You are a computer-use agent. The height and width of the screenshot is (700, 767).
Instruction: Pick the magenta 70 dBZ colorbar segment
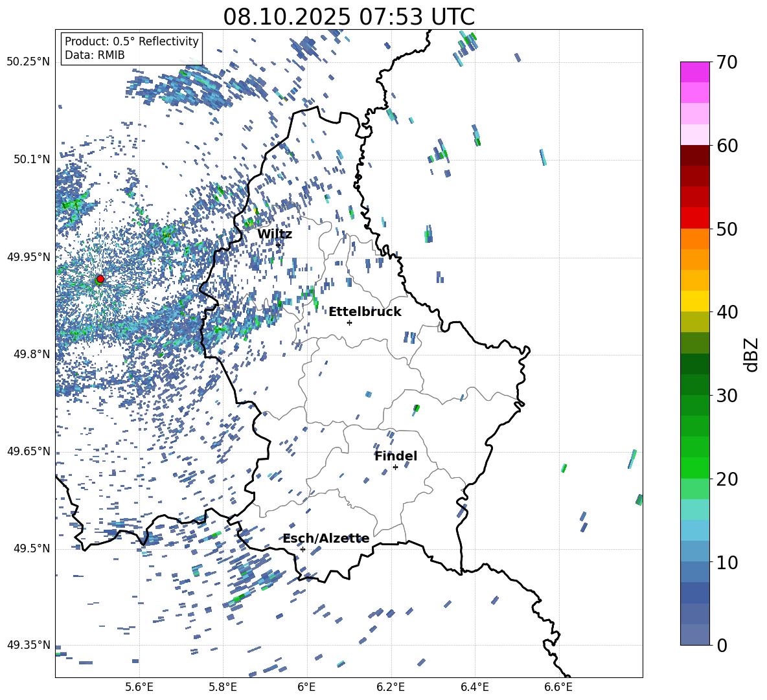(x=695, y=72)
